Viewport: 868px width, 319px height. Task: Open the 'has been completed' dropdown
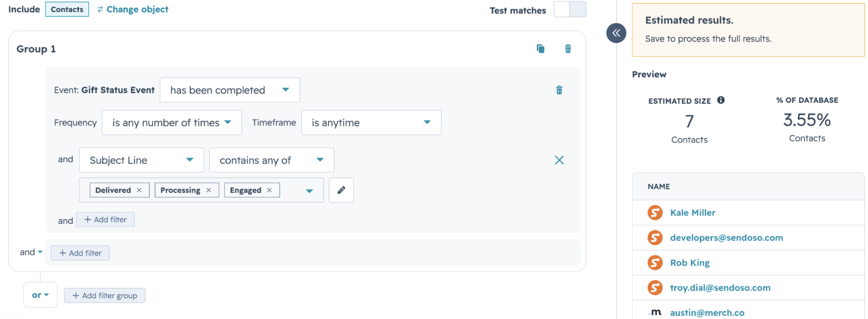click(x=230, y=90)
